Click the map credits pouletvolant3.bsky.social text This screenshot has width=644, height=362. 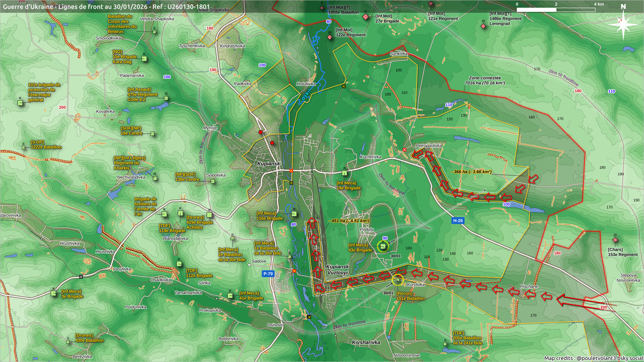coord(593,358)
